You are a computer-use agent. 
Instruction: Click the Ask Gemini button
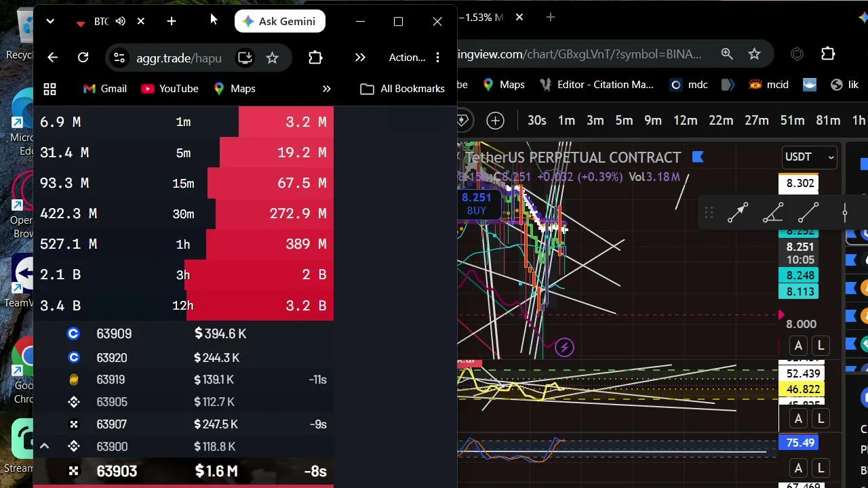[x=279, y=22]
